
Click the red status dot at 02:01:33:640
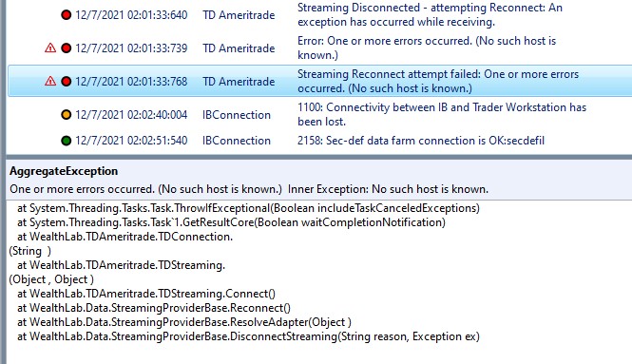click(67, 15)
